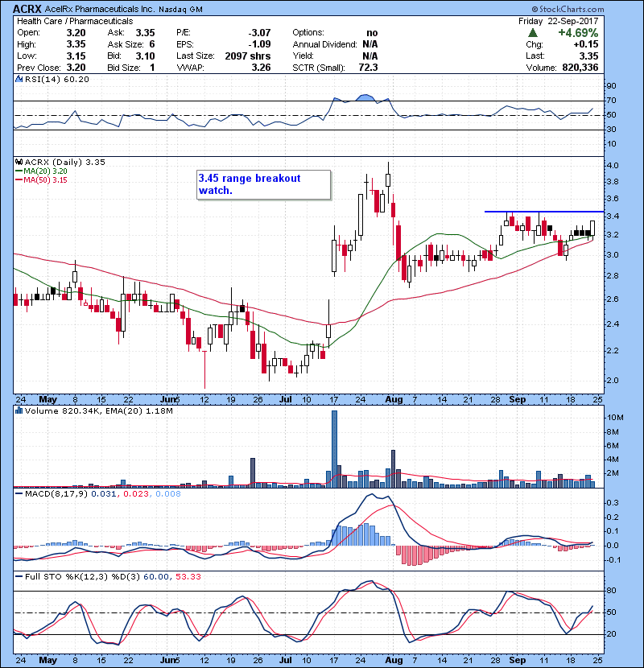Click the blue horizontal resistance line near 3.4
This screenshot has width=644, height=668.
point(544,212)
